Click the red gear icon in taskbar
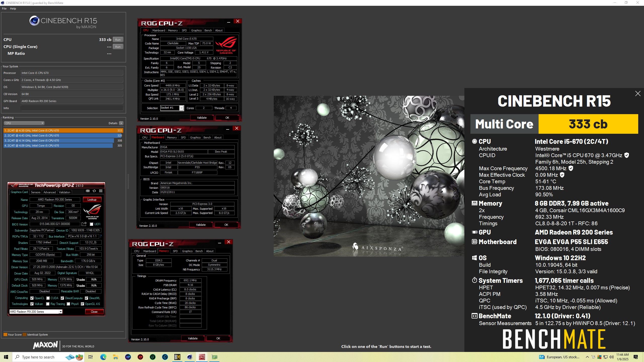644x362 pixels. click(x=140, y=357)
